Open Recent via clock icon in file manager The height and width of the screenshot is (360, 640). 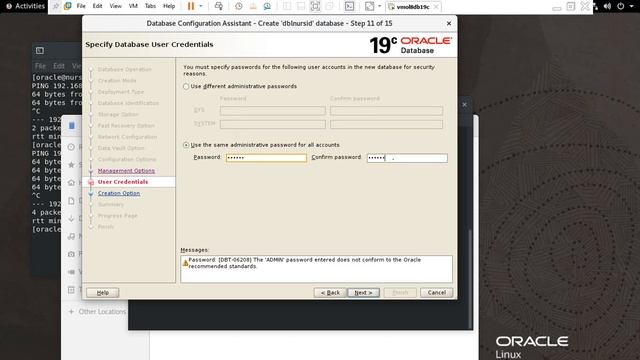[71, 147]
